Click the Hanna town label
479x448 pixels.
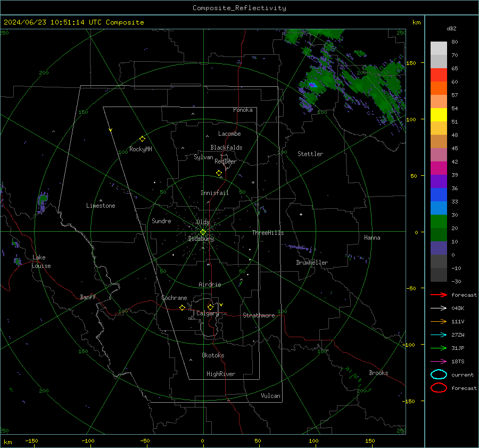(x=372, y=238)
